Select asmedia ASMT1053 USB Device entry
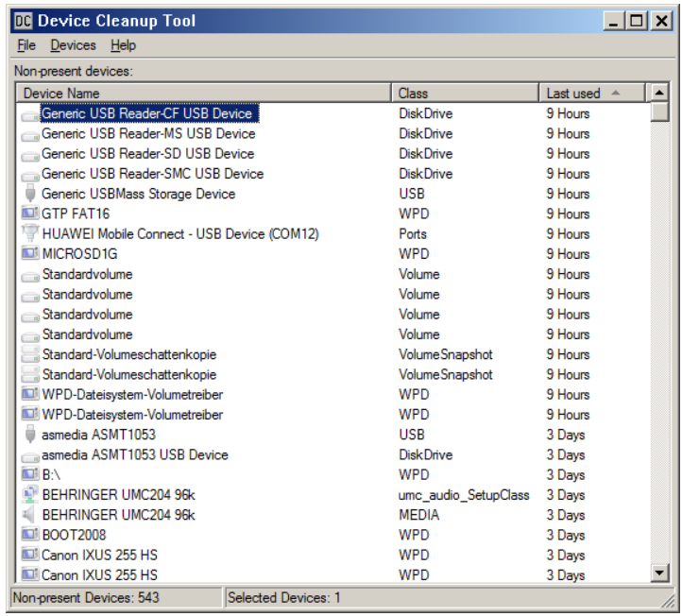This screenshot has height=616, width=682. [x=135, y=454]
